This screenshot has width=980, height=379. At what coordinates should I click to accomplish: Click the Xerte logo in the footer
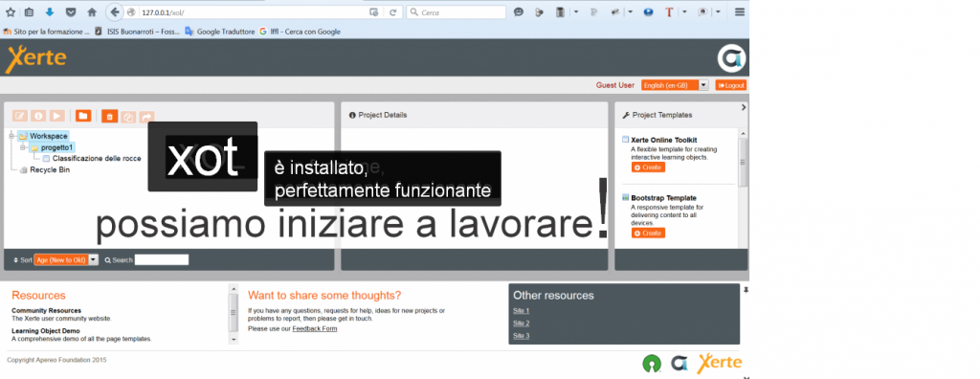pyautogui.click(x=720, y=363)
